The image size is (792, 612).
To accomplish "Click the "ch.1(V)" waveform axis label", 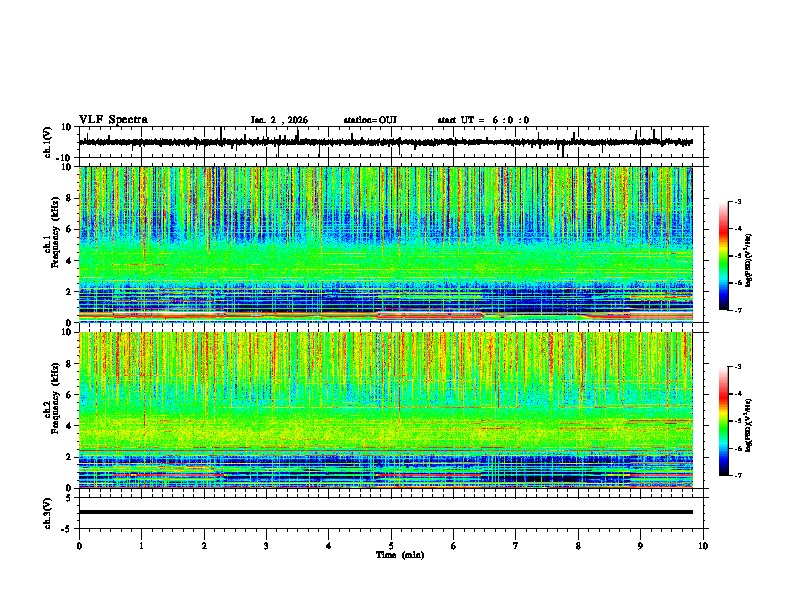I will tap(48, 142).
